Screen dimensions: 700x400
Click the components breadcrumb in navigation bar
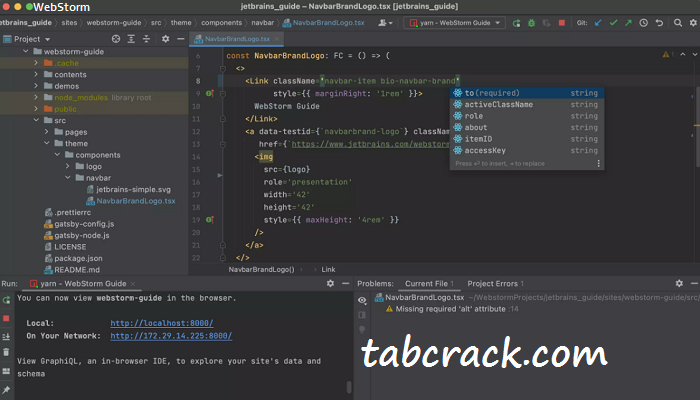point(221,23)
